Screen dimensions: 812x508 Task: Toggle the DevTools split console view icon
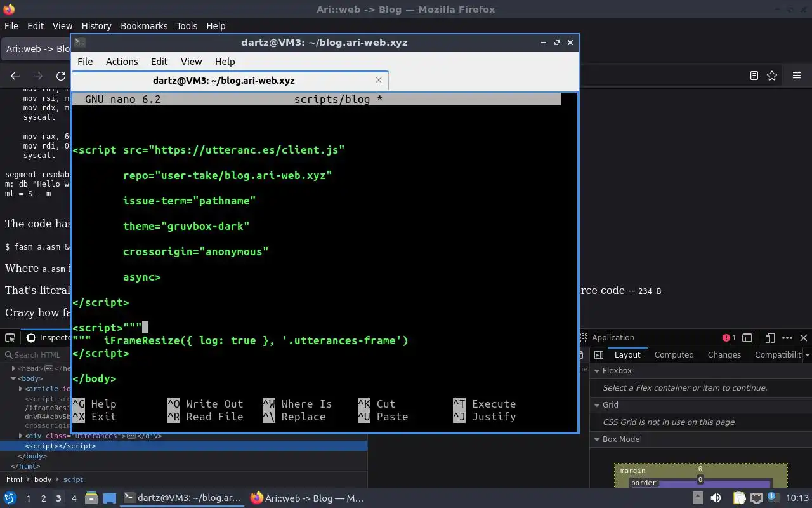click(747, 338)
